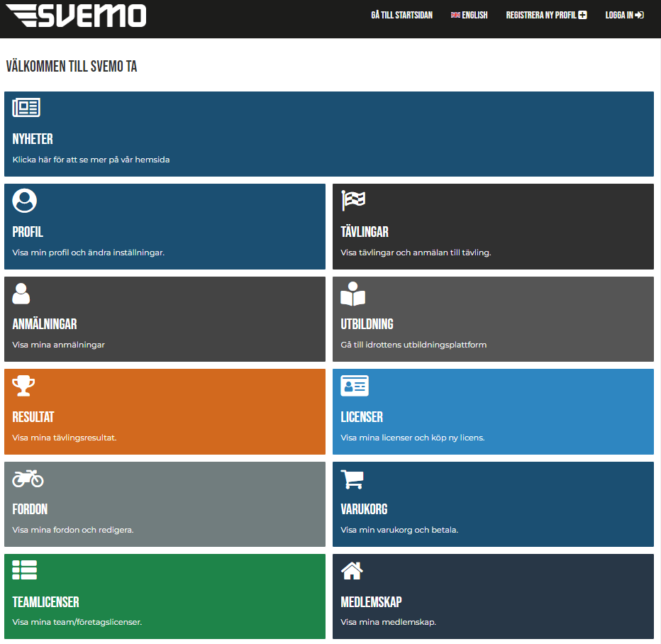
Task: Open "Visa min varukorg och betala" text
Action: 399,530
